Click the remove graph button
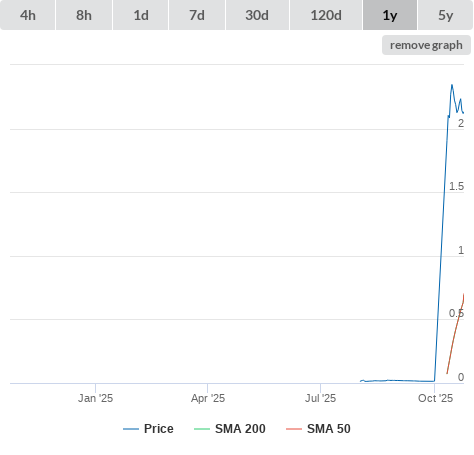This screenshot has height=455, width=474. point(426,45)
